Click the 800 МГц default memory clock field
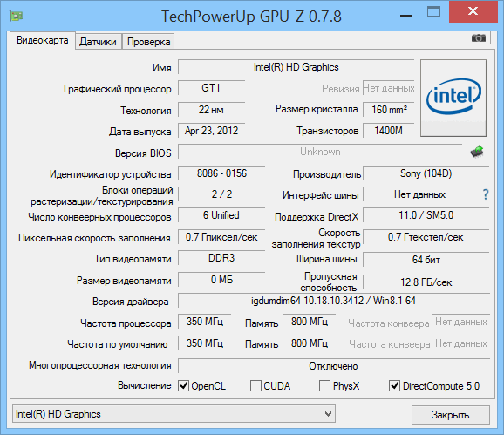The width and height of the screenshot is (504, 435). [x=310, y=343]
